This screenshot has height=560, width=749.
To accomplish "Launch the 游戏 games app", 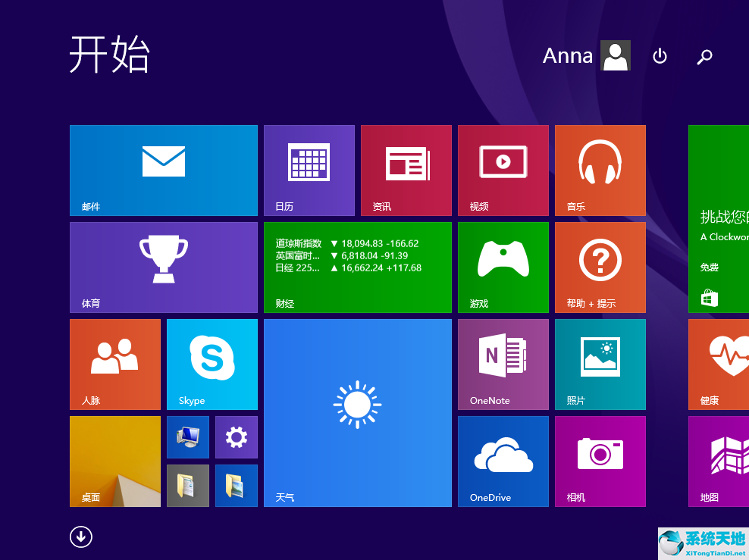I will [503, 267].
